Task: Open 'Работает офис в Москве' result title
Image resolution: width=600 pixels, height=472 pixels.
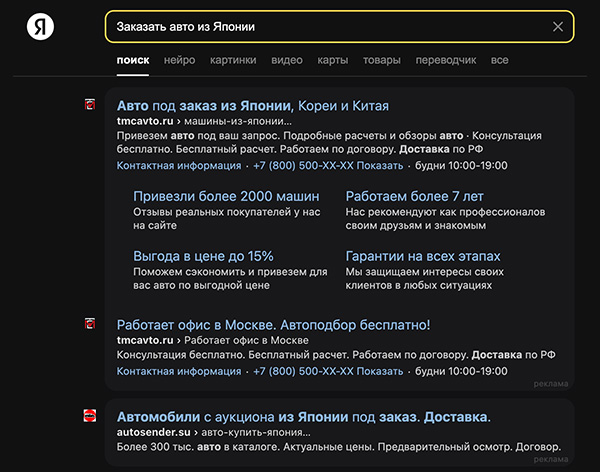Action: point(273,325)
